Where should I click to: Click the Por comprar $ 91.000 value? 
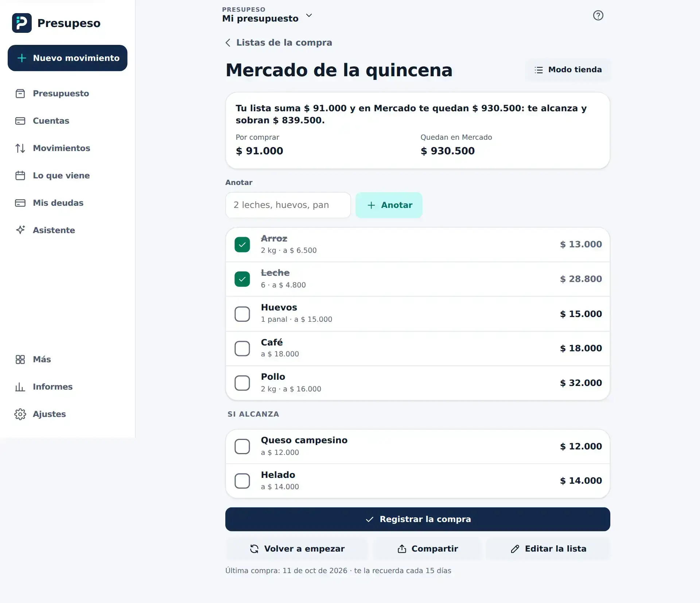[x=259, y=151]
